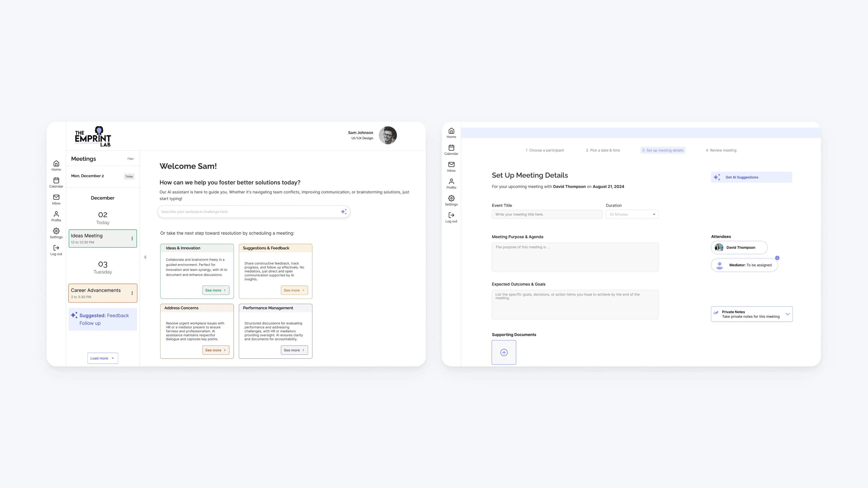Click the plus icon to add supporting document
This screenshot has height=488, width=868.
504,352
